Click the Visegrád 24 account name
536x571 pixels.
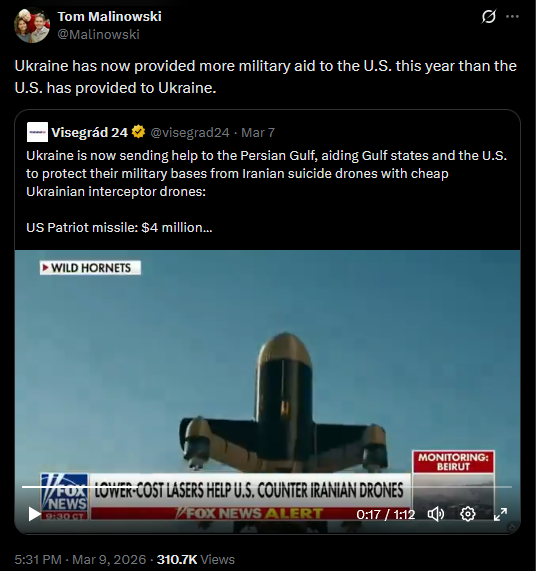point(90,133)
